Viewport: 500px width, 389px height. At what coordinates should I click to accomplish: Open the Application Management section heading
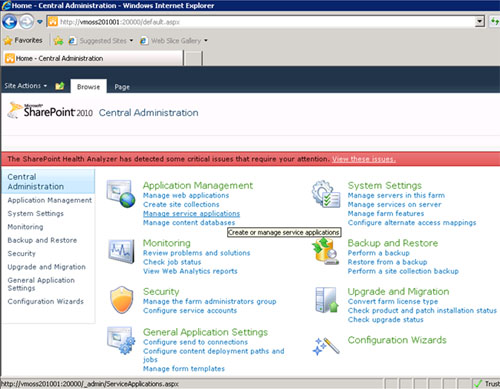(198, 185)
